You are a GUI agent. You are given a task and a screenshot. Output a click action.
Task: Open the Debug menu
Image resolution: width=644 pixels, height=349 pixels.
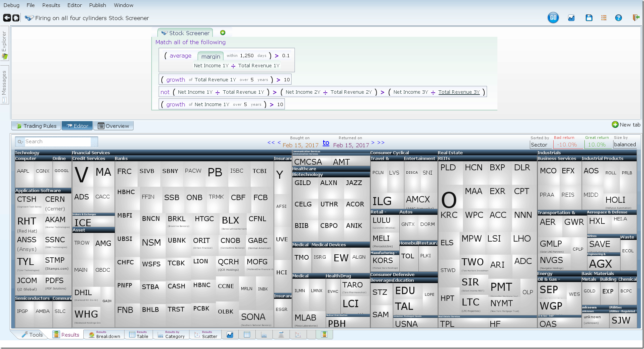pyautogui.click(x=11, y=5)
